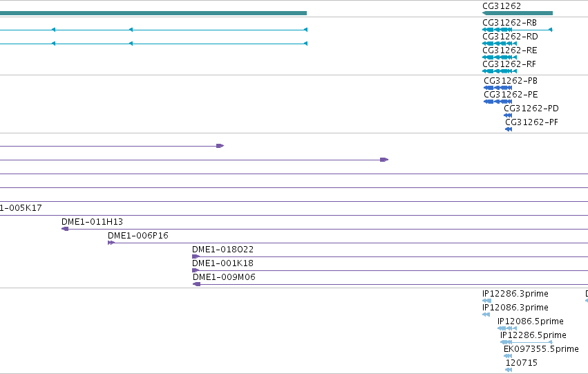Select the DME1-006P16 clone end arrow

[111, 243]
